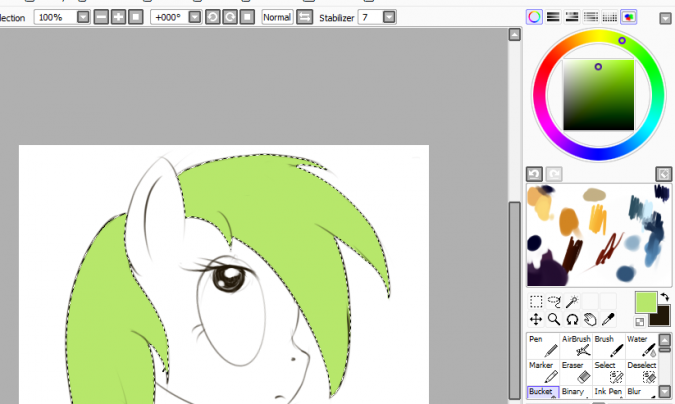675x404 pixels.
Task: Click the Normal view mode button
Action: click(x=277, y=17)
